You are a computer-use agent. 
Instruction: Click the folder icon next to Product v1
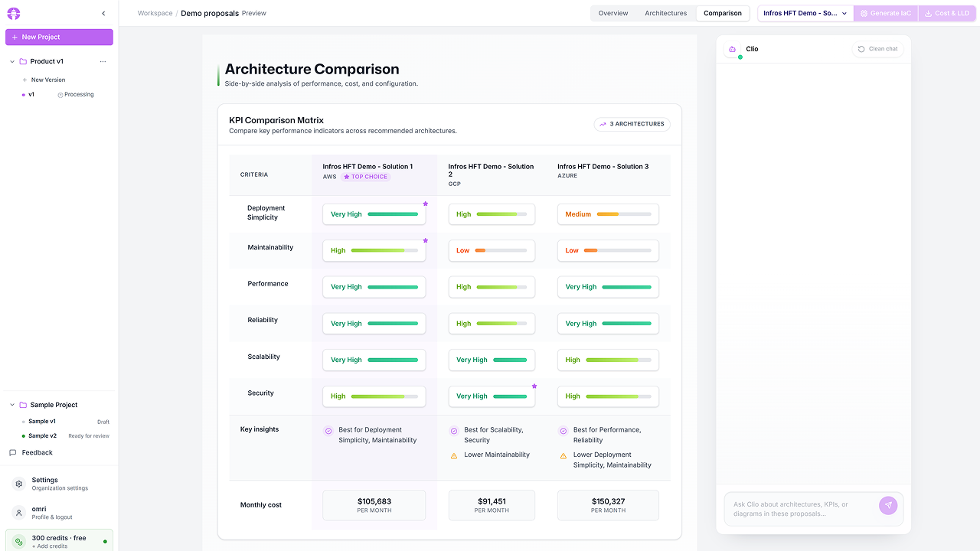tap(23, 61)
